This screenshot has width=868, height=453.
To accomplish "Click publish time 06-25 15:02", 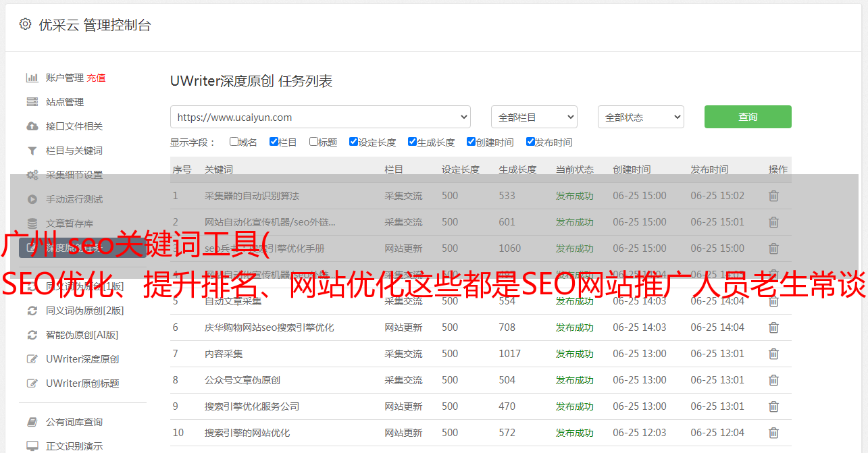I will click(x=717, y=196).
